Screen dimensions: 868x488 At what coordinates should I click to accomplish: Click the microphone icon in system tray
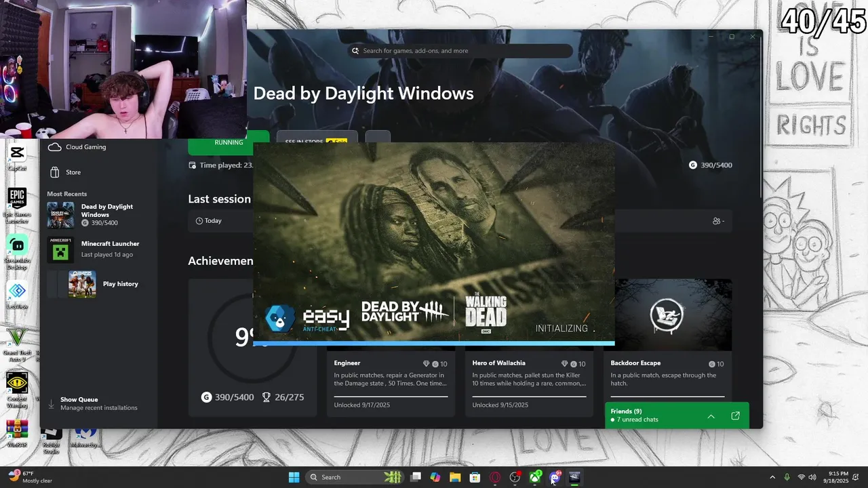coord(787,477)
